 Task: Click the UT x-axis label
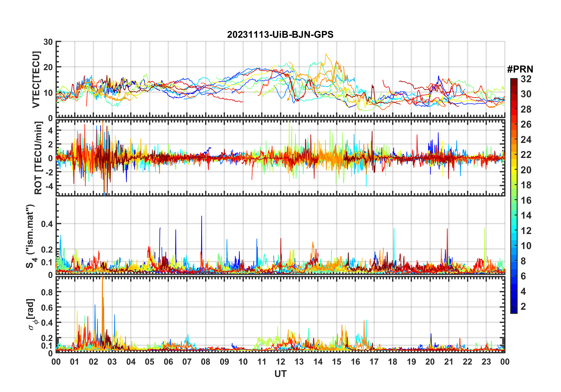click(280, 374)
